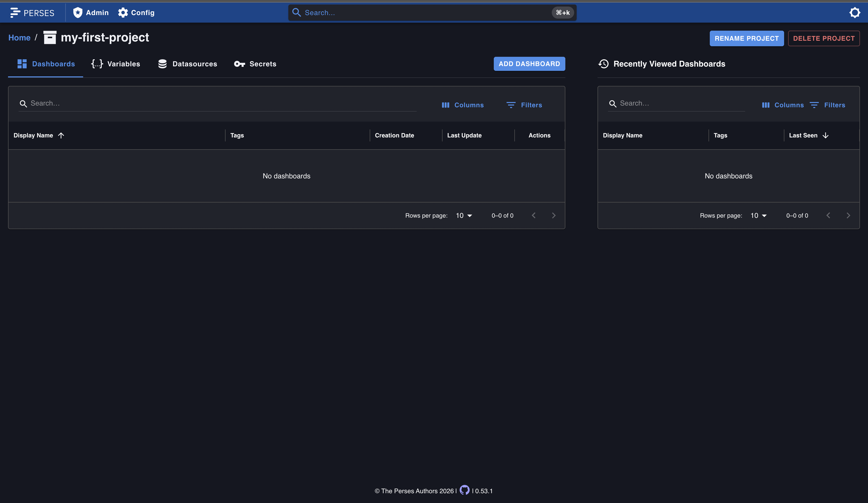This screenshot has height=503, width=868.
Task: Click the Perses logo in header
Action: tap(32, 13)
